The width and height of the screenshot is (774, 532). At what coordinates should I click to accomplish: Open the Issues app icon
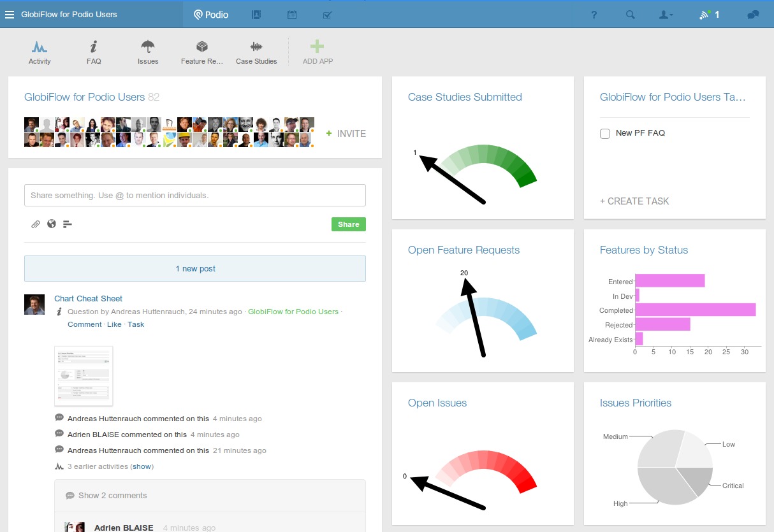[x=147, y=51]
